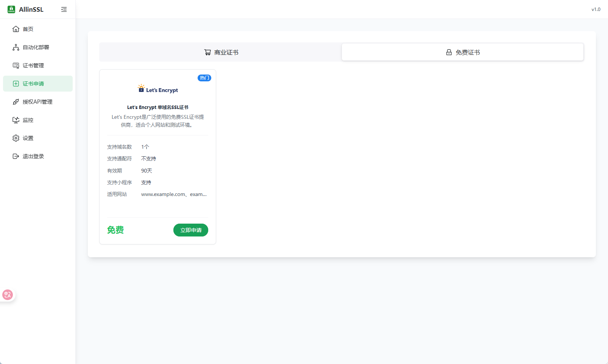Click the Let's Encrypt 单域名SSL证书 title
Image resolution: width=608 pixels, height=364 pixels.
point(157,107)
